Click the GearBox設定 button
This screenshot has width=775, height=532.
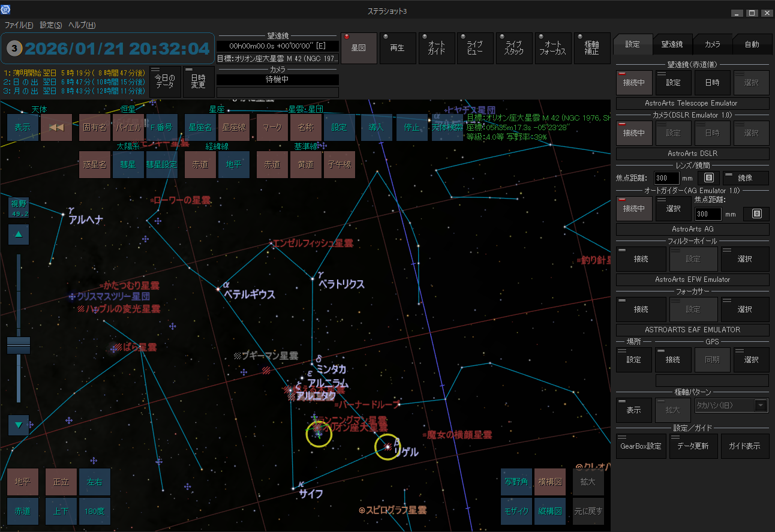(641, 446)
